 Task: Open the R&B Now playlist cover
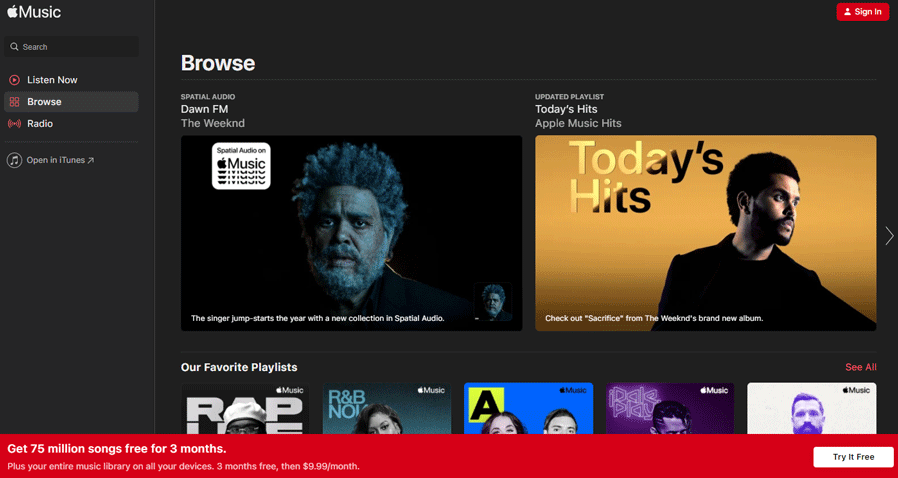pyautogui.click(x=387, y=409)
